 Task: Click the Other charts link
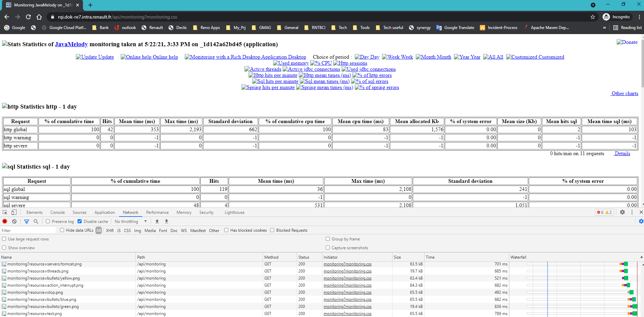[x=624, y=93]
